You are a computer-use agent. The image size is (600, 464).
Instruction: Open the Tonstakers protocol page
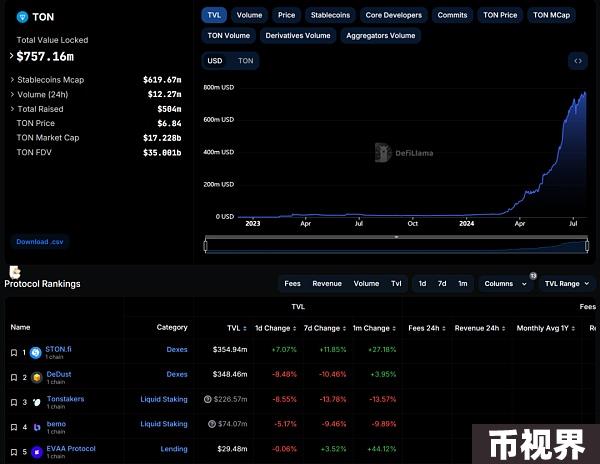[65, 399]
